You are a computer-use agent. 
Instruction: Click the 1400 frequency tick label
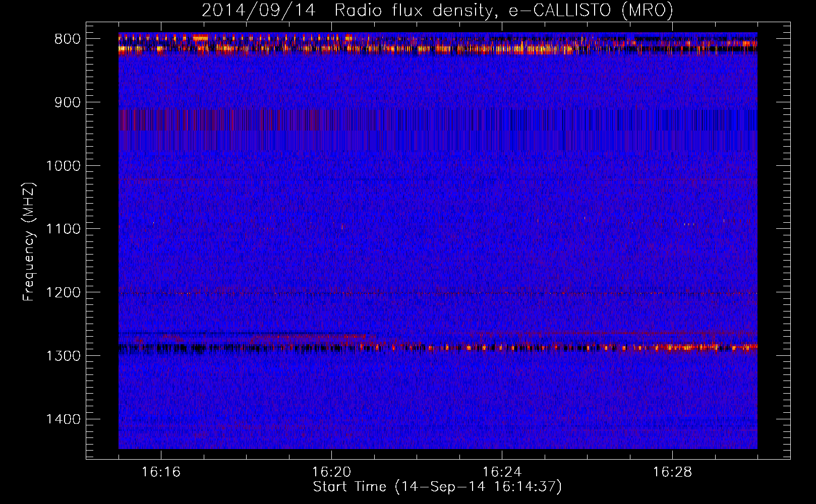click(x=63, y=419)
